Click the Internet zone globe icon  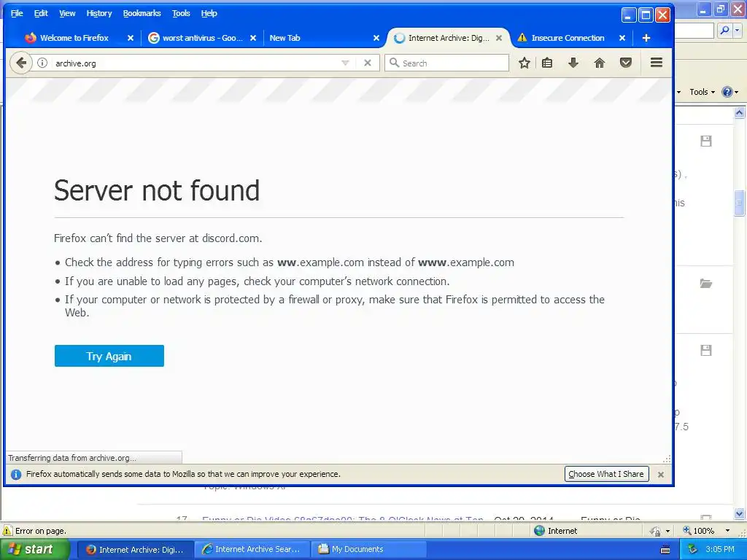(539, 531)
